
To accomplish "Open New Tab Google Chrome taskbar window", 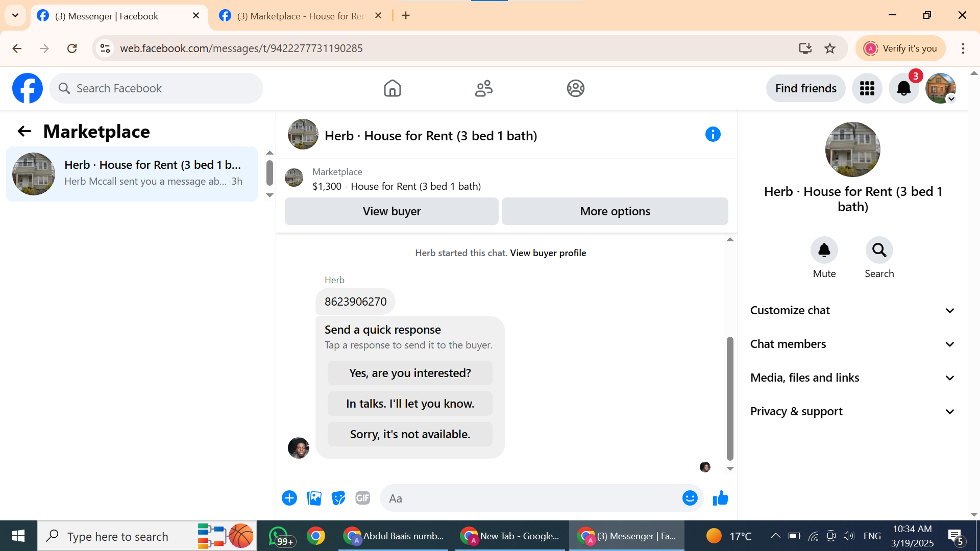I will pos(510,536).
